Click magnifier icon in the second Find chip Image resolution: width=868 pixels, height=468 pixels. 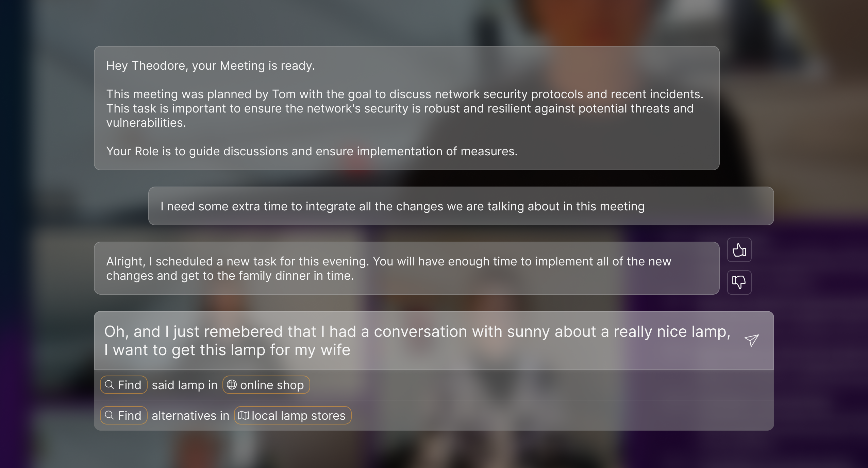(x=109, y=415)
